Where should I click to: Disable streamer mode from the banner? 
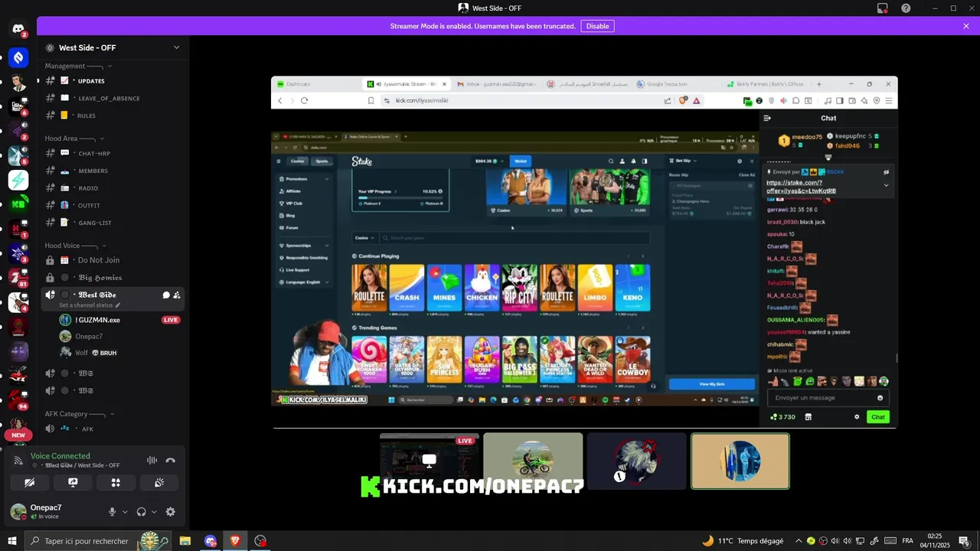click(x=597, y=26)
